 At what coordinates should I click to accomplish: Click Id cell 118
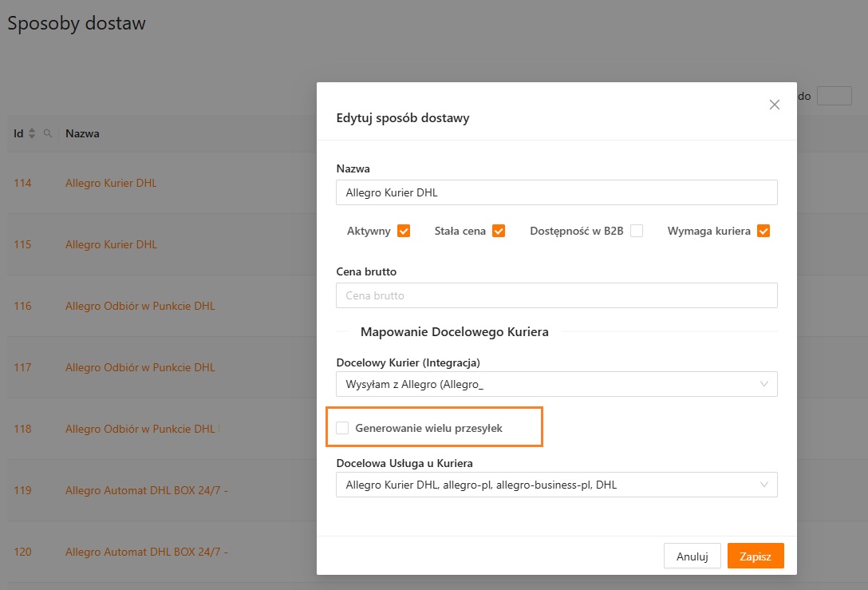(x=22, y=429)
